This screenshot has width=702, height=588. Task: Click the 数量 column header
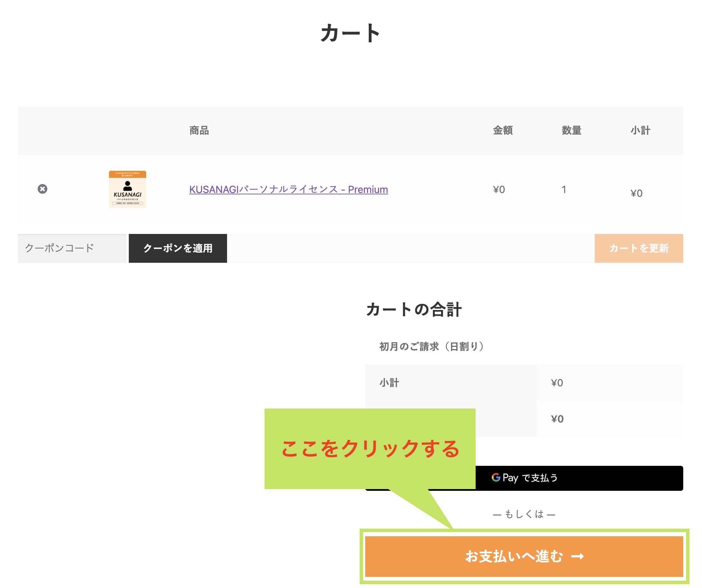click(571, 130)
